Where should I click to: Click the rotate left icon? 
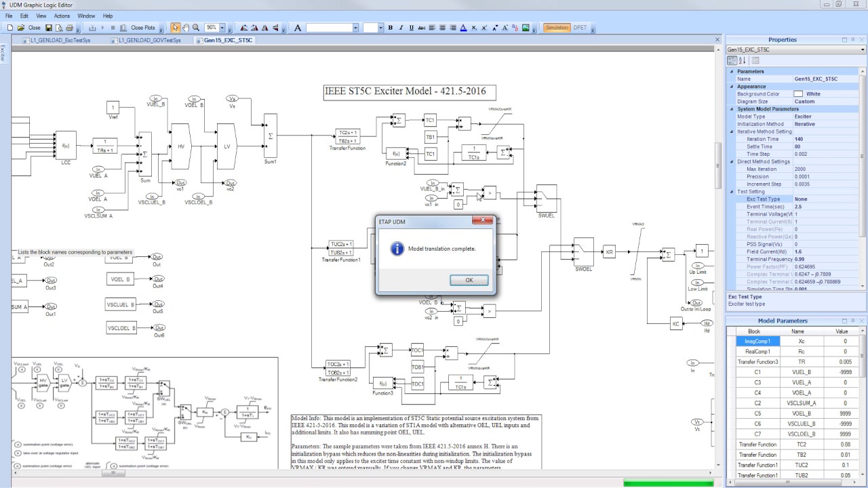[x=244, y=28]
